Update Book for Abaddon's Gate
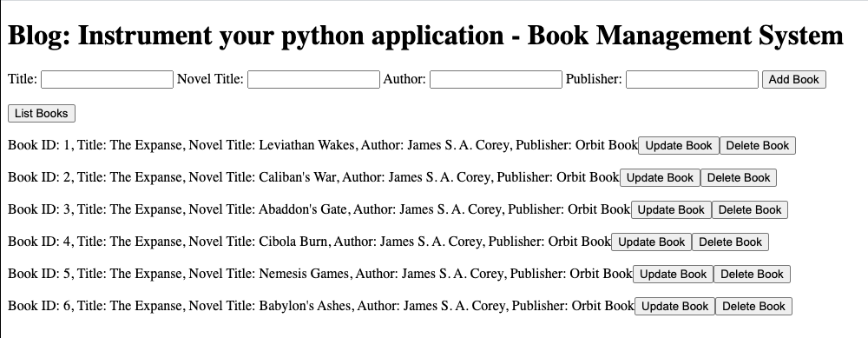 (x=671, y=210)
